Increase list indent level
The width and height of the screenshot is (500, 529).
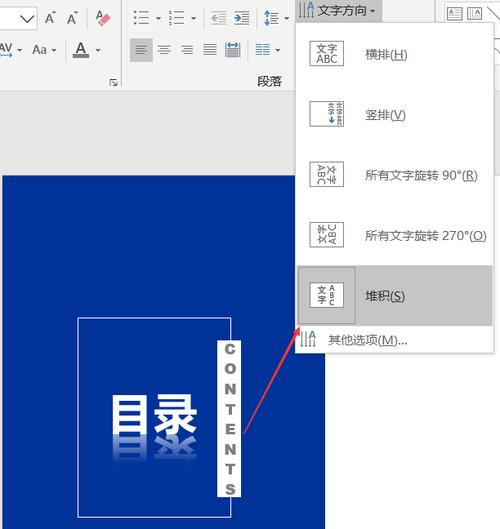242,18
